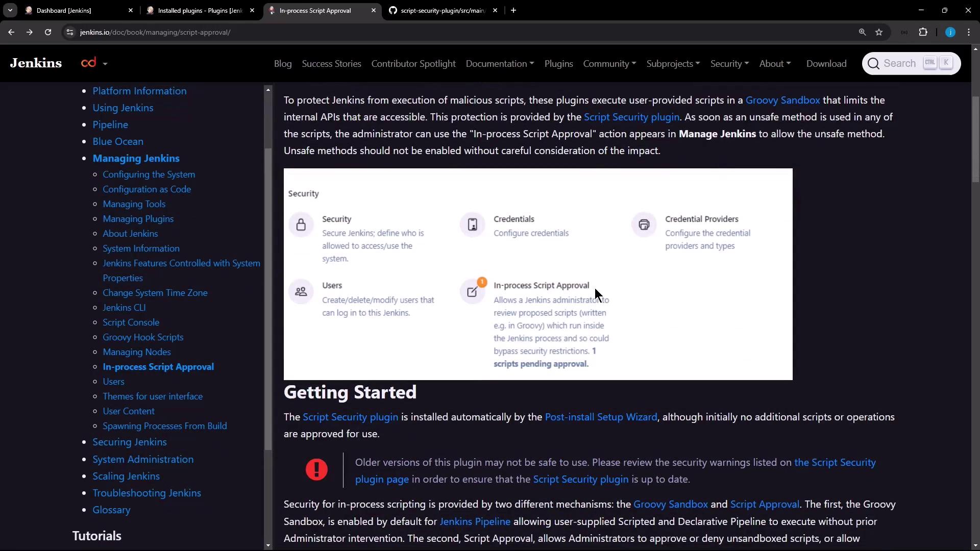Click the Download button in navbar
Image resolution: width=980 pixels, height=551 pixels.
pos(826,64)
